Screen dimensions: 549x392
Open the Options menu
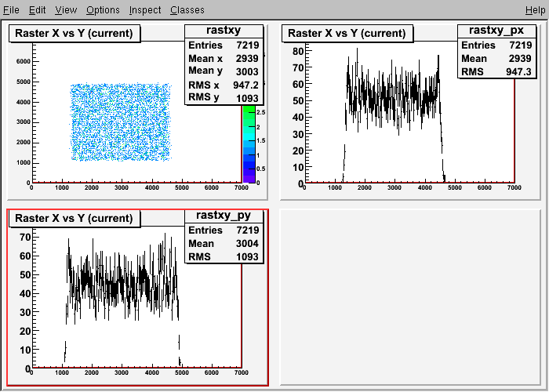(x=103, y=9)
